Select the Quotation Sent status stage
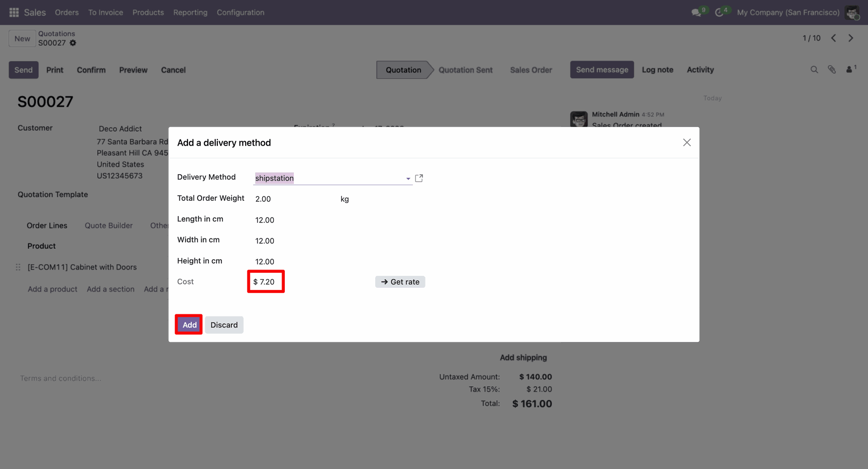Screen dimensions: 868x469 466,70
